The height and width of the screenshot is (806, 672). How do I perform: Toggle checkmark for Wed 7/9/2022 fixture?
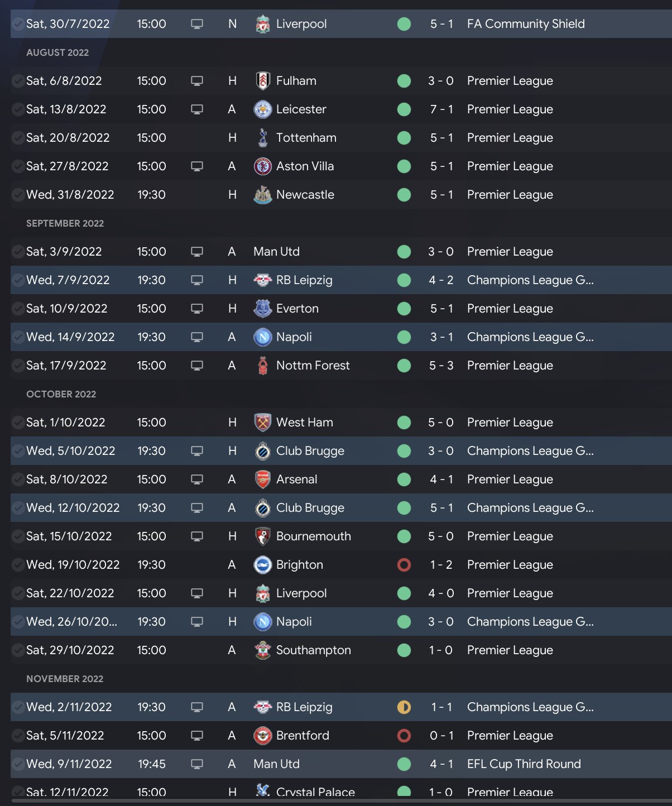[18, 280]
